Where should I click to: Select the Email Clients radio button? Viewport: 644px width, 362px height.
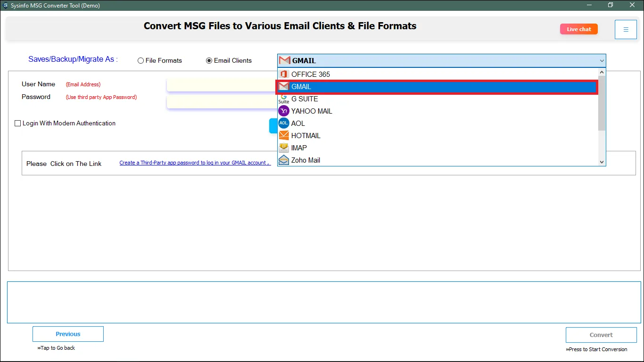click(209, 61)
